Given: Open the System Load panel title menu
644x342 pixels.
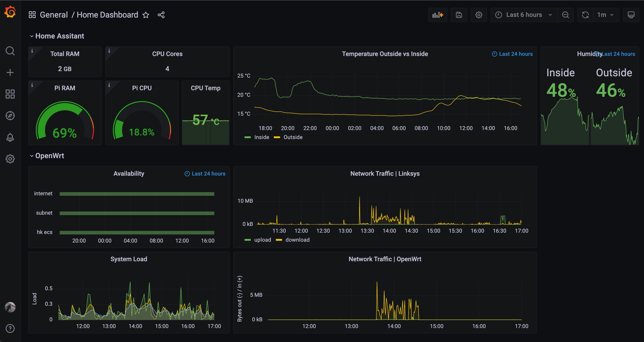Looking at the screenshot, I should pyautogui.click(x=129, y=259).
